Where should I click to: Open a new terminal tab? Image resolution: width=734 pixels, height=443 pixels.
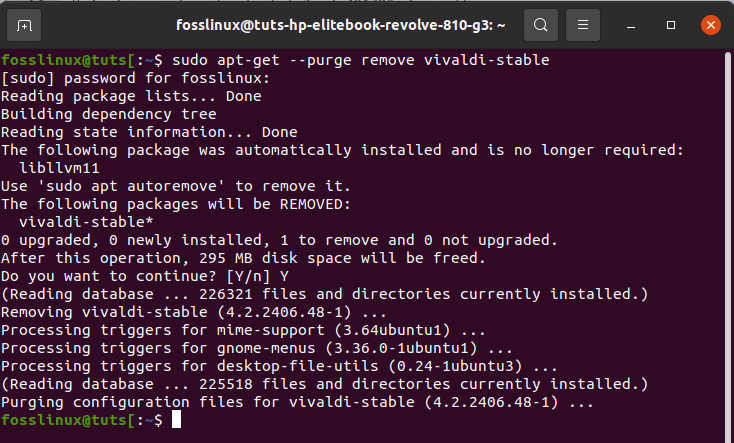[x=25, y=23]
